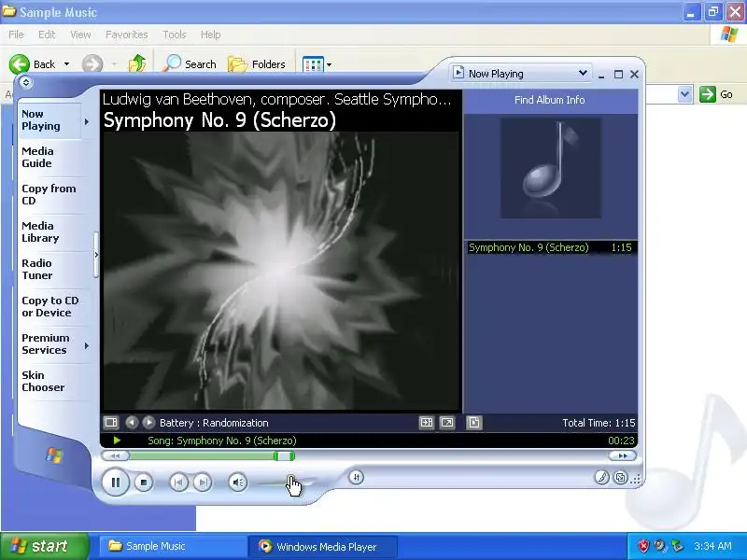Image resolution: width=747 pixels, height=560 pixels.
Task: Open the File menu in Sample Music
Action: point(16,35)
